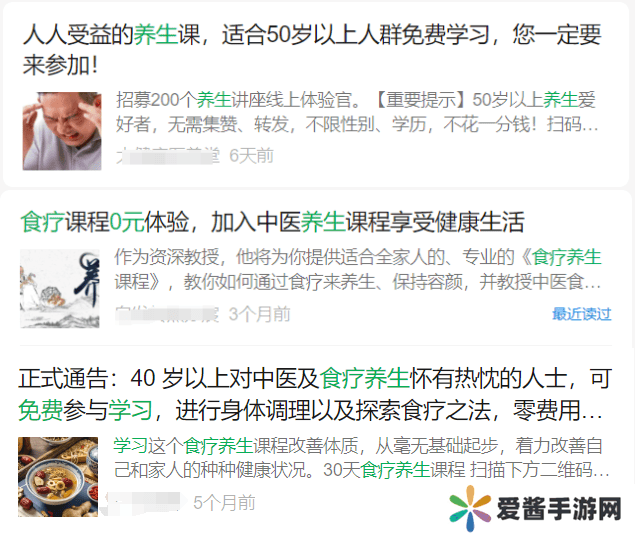Open the 招募200个养生讲座线上体验官 description text
This screenshot has height=534, width=635.
pos(357,112)
